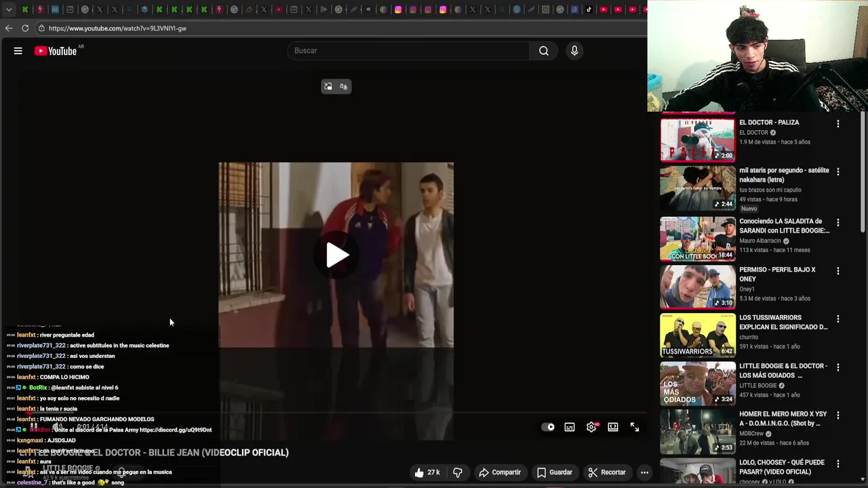Open TUSSIWARRIORS video thumbnail
Image resolution: width=868 pixels, height=488 pixels.
click(698, 335)
